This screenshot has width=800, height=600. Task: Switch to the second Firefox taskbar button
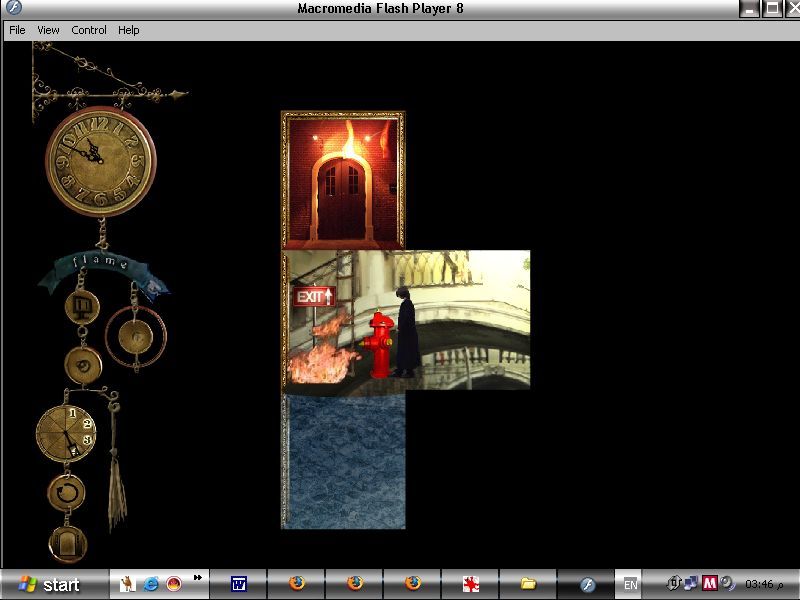(x=355, y=584)
